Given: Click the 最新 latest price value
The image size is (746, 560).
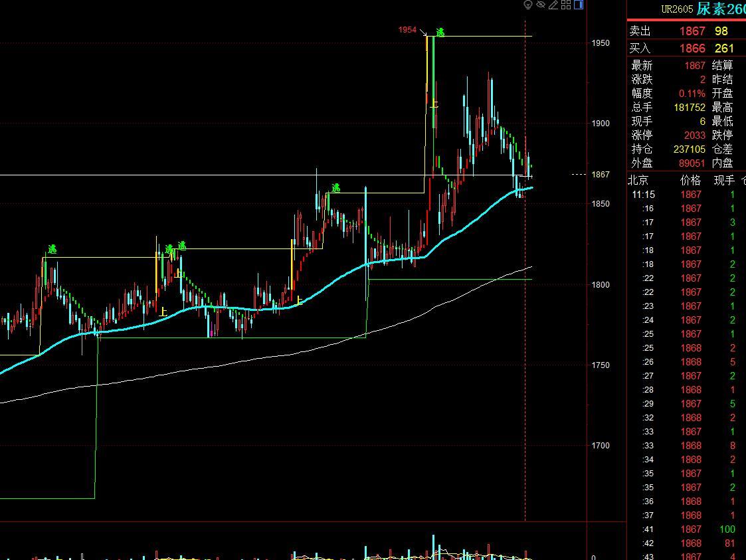Looking at the screenshot, I should (x=695, y=66).
